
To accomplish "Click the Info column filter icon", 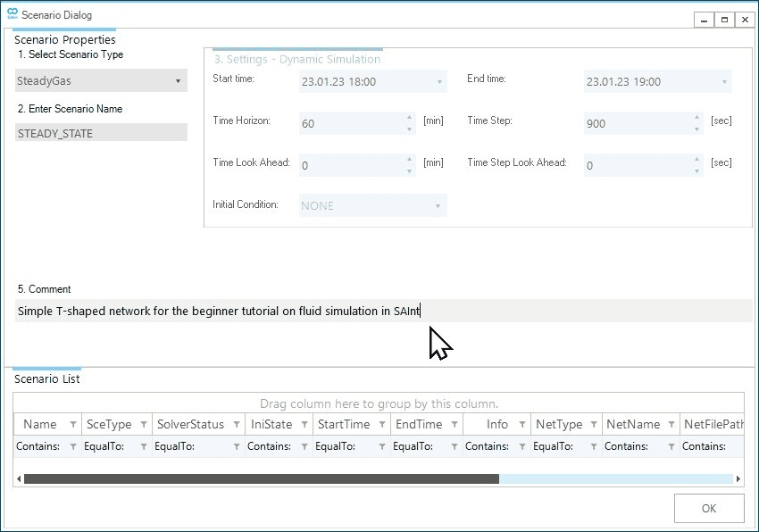I will click(x=521, y=425).
